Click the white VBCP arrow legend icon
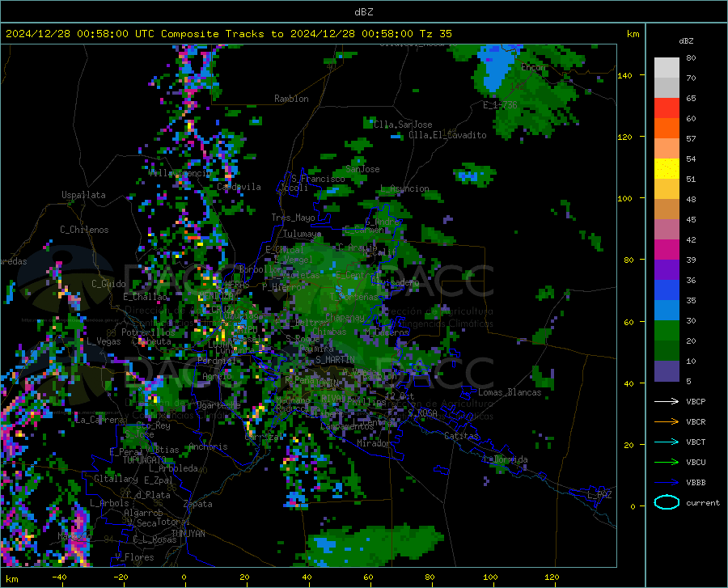This screenshot has height=588, width=728. [667, 401]
